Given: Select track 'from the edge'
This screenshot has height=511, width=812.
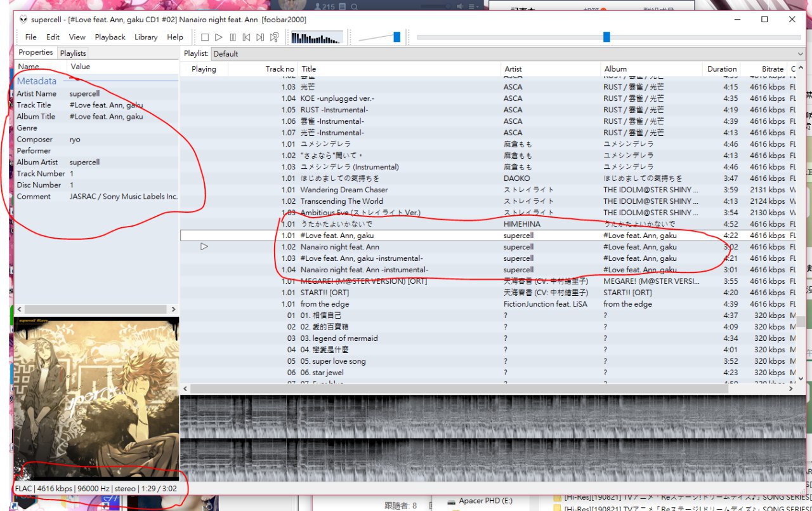Looking at the screenshot, I should coord(488,304).
